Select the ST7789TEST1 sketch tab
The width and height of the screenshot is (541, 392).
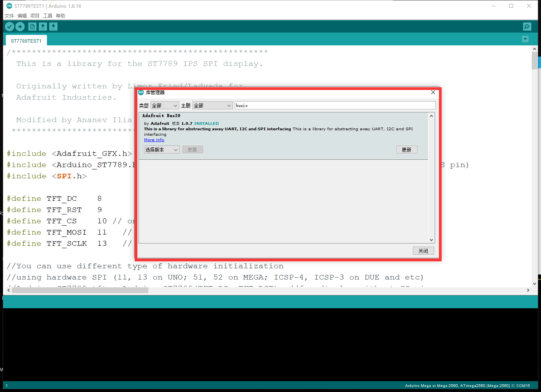click(x=26, y=41)
